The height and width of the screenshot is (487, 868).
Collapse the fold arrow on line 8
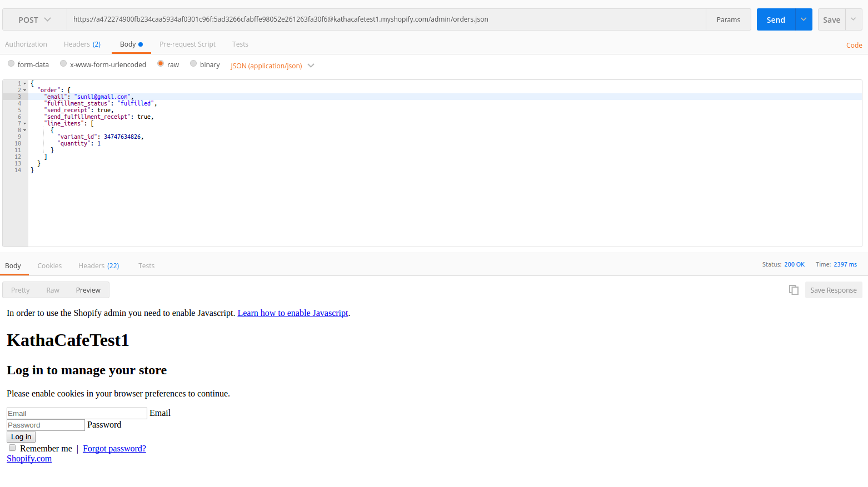[24, 130]
